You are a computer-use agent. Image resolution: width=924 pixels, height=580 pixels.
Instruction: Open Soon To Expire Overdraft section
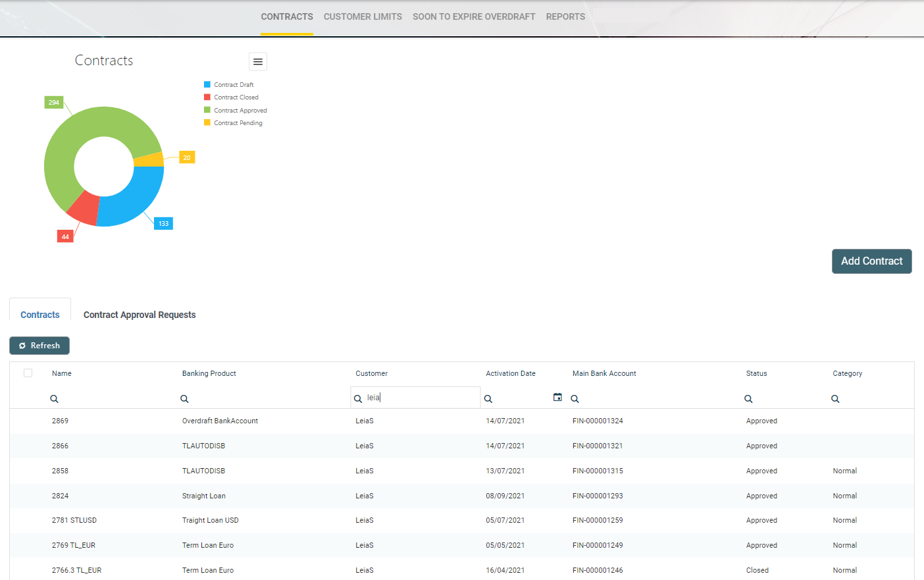(474, 16)
